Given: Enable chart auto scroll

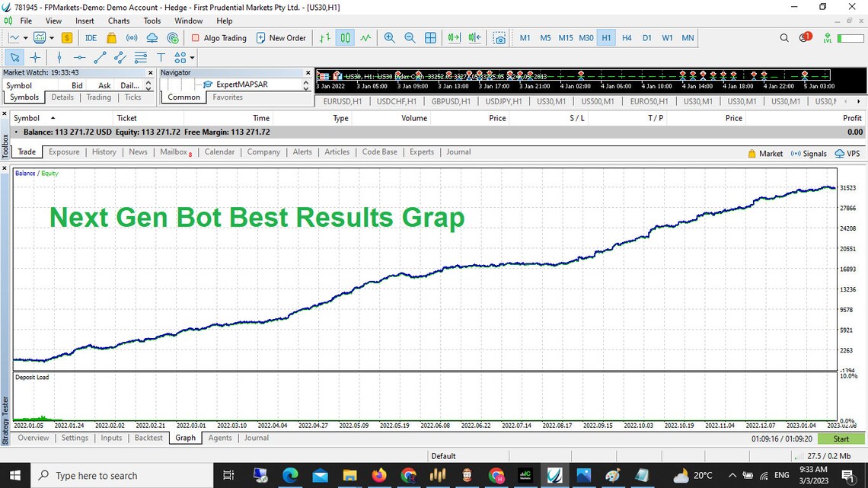Looking at the screenshot, I should [454, 37].
